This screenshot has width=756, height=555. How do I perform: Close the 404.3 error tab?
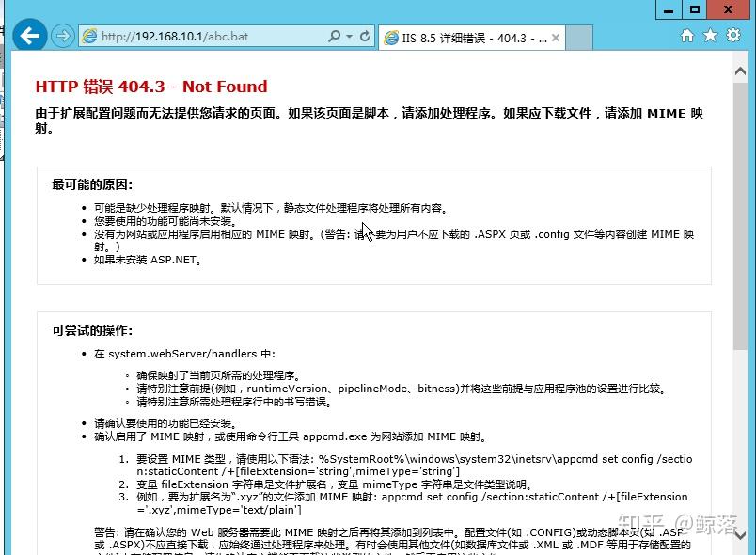[x=555, y=37]
